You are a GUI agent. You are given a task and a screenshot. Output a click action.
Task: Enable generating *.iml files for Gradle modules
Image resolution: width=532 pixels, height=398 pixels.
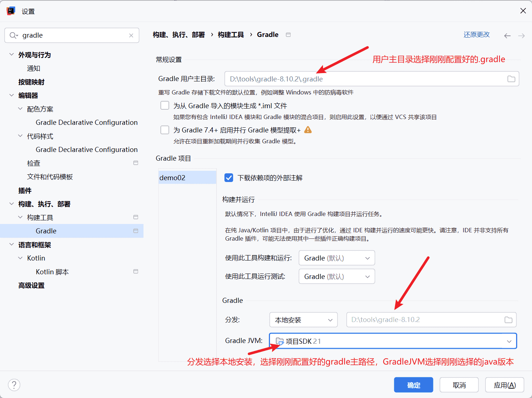click(165, 105)
